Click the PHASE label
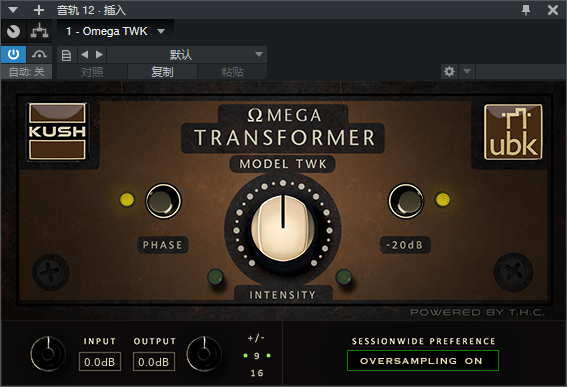The image size is (567, 387). [163, 245]
